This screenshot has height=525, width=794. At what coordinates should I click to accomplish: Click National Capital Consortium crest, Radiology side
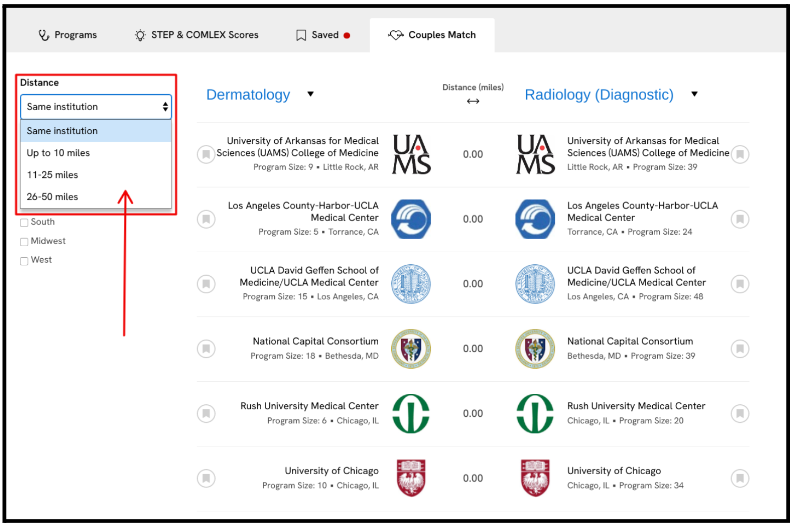[535, 348]
